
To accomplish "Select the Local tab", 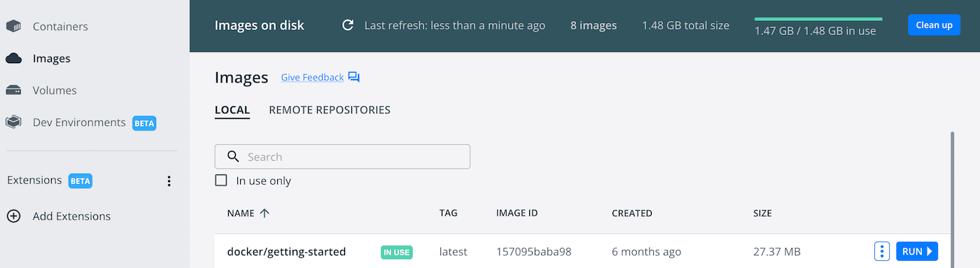I will (232, 110).
